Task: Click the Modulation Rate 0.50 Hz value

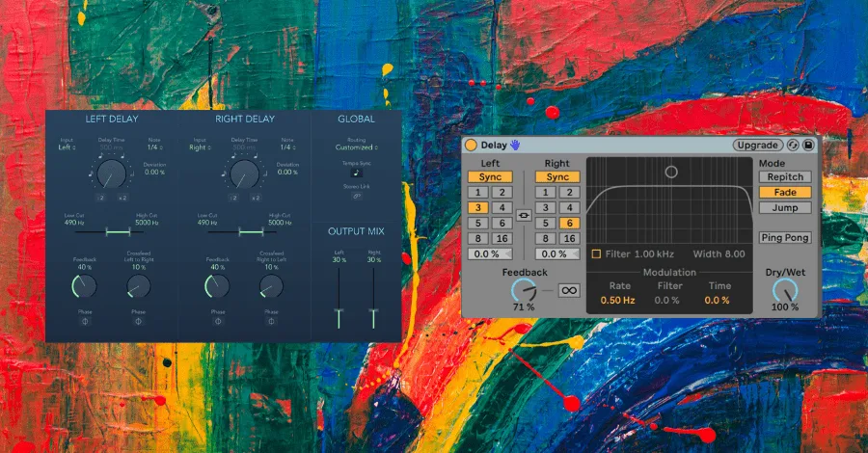Action: 618,301
